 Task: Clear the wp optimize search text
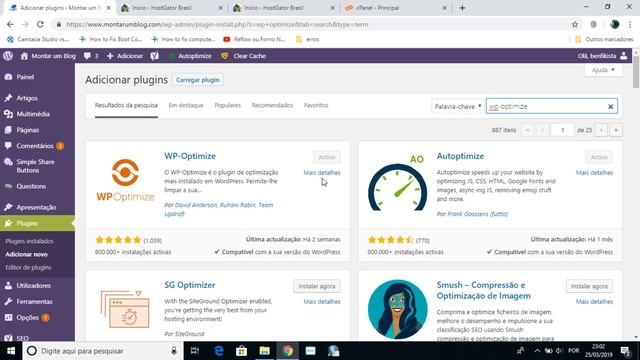click(611, 107)
